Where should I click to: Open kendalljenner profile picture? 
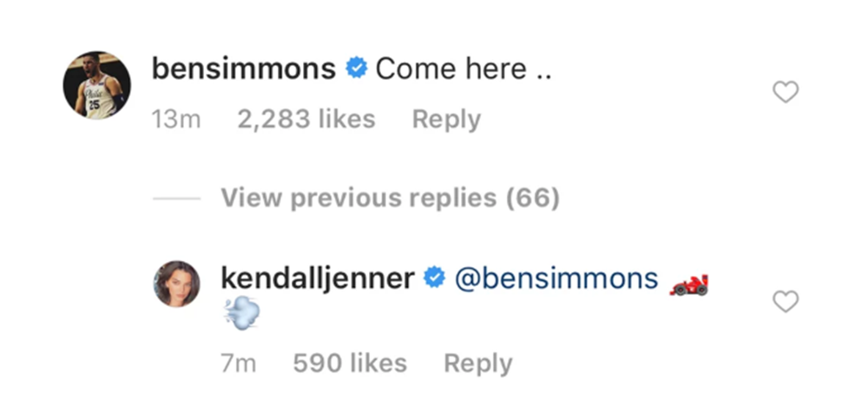coord(177,283)
